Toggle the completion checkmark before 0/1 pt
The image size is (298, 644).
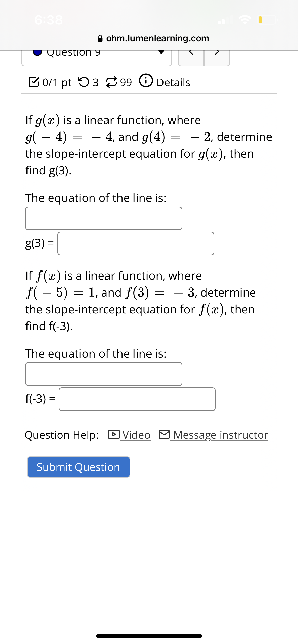(x=34, y=81)
